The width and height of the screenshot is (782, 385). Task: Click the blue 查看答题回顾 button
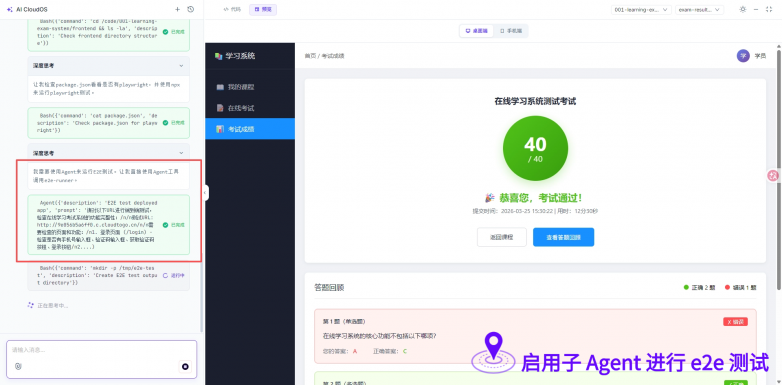click(563, 237)
